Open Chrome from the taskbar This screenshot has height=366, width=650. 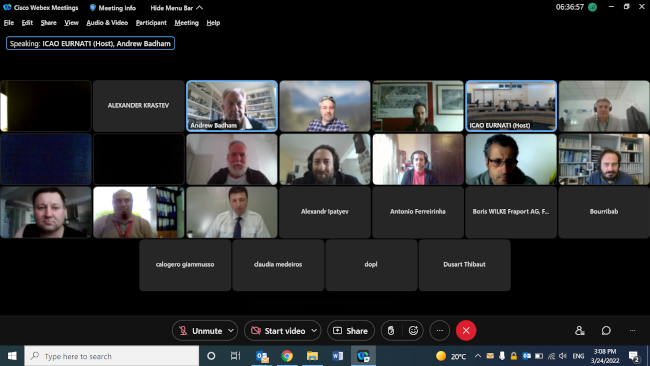(x=287, y=356)
